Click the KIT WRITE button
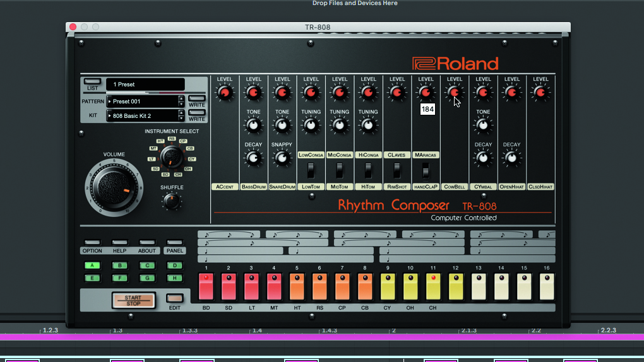644x362 pixels. [x=197, y=113]
